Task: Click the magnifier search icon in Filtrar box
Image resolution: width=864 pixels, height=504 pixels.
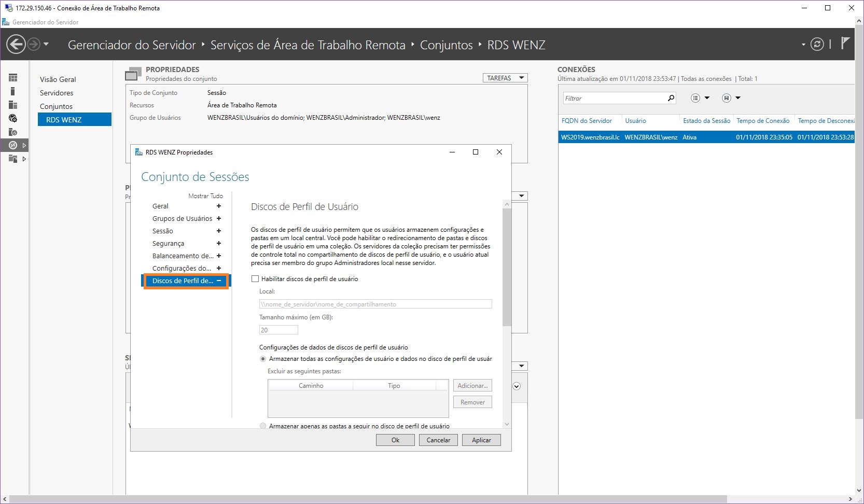Action: tap(671, 97)
